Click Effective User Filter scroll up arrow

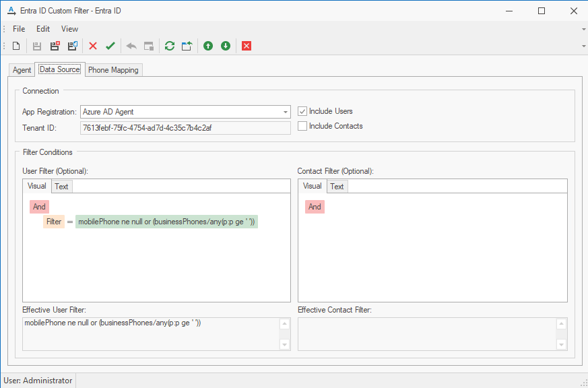click(x=285, y=324)
